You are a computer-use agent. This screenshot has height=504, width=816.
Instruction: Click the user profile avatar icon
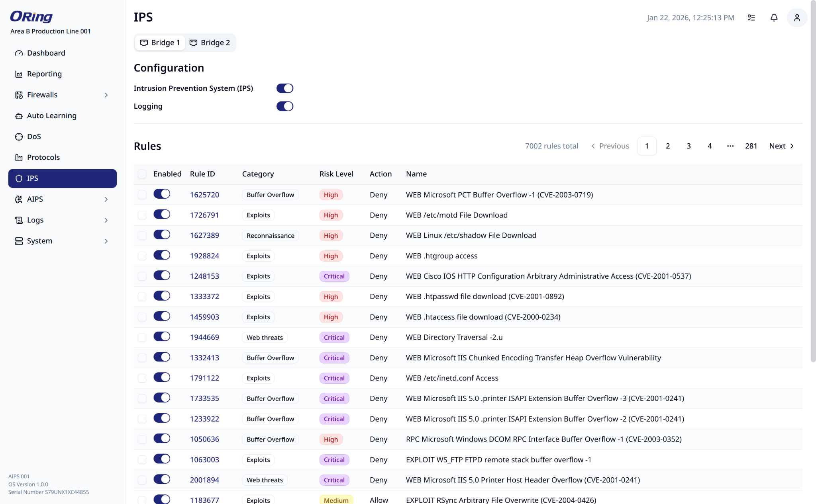[x=797, y=18]
